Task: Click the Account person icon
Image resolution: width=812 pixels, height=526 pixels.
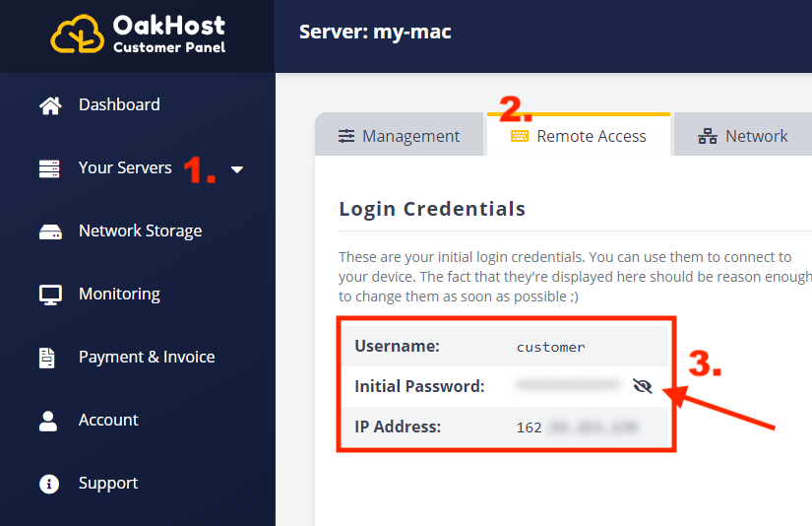Action: coord(48,421)
